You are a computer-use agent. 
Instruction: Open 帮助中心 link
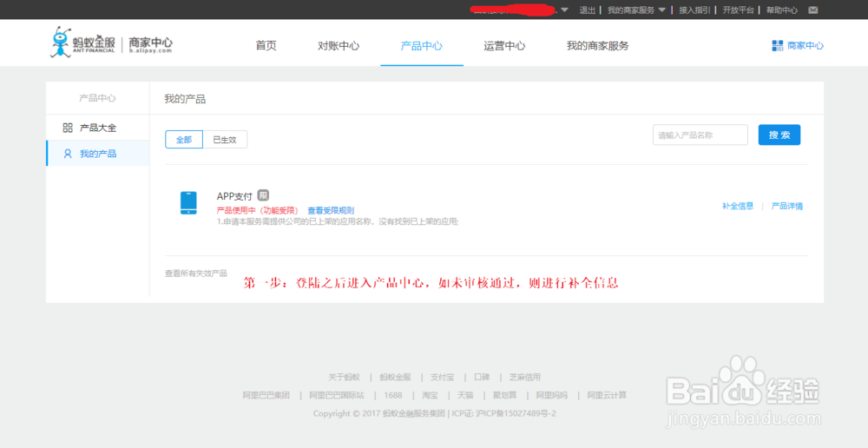[782, 10]
